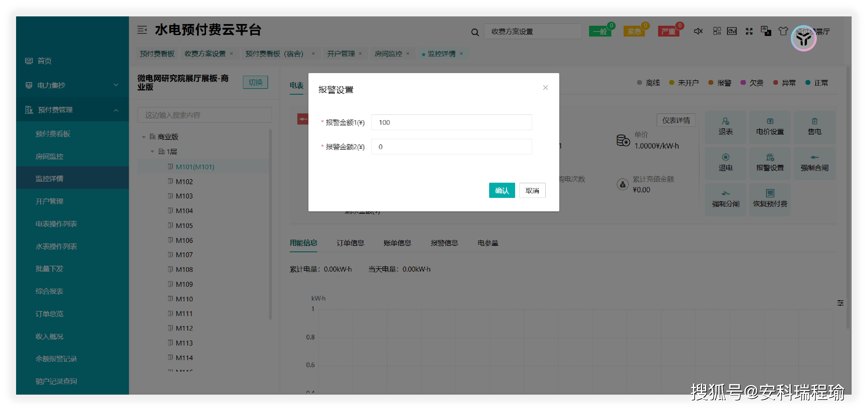Image resolution: width=868 pixels, height=411 pixels.
Task: Click chart settings slider icon
Action: click(840, 303)
